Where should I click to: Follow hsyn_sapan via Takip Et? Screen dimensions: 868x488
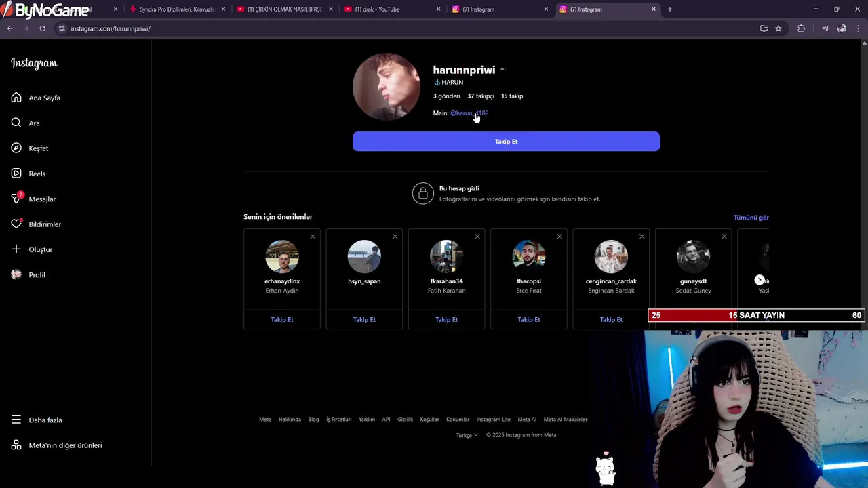tap(364, 319)
